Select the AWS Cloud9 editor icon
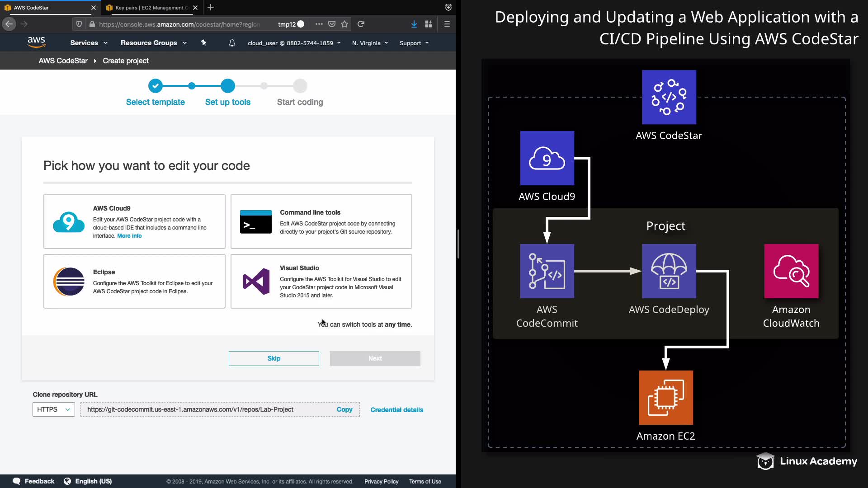Viewport: 868px width, 488px height. click(69, 222)
